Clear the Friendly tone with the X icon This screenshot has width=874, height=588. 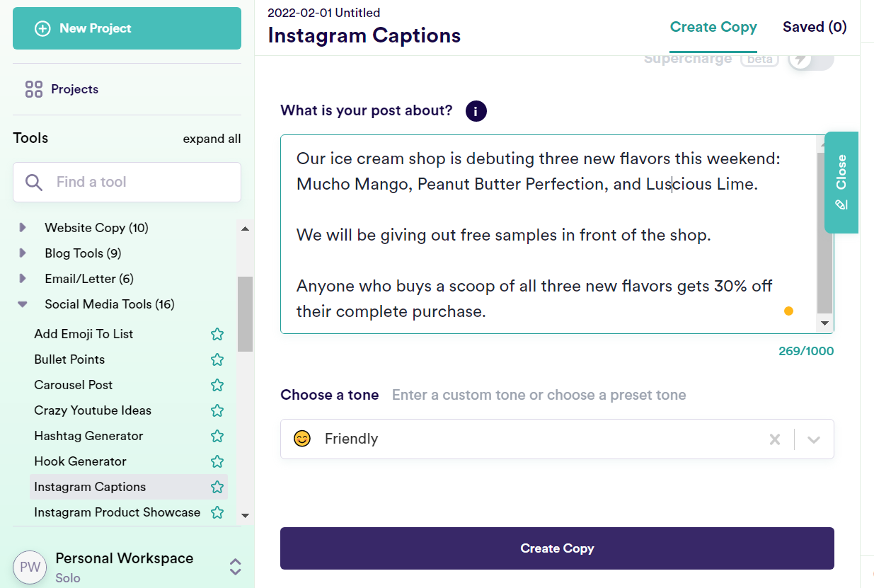775,439
